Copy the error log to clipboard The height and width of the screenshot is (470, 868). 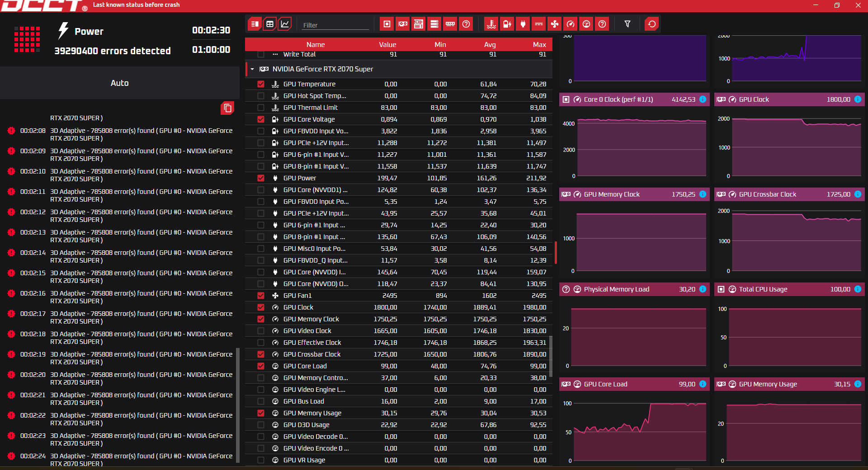pos(227,108)
